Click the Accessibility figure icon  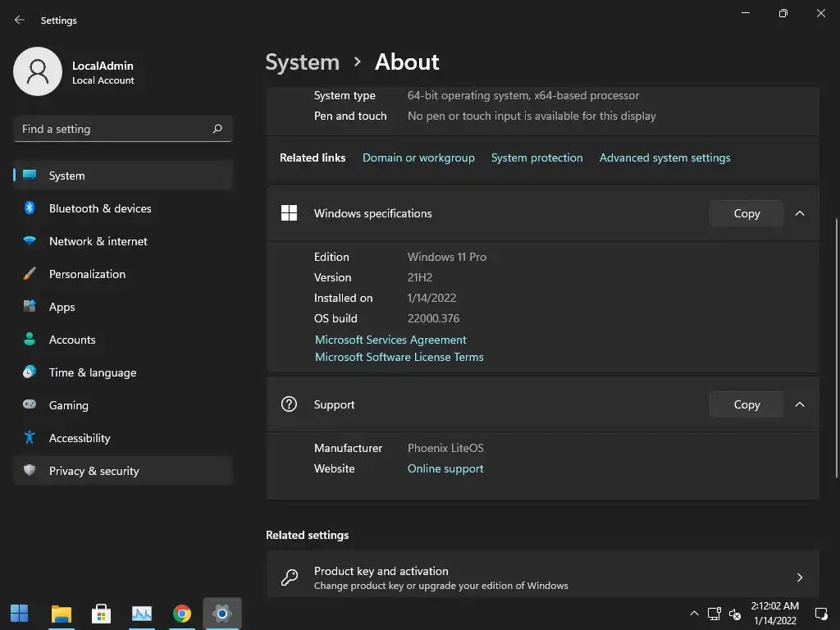click(x=30, y=438)
